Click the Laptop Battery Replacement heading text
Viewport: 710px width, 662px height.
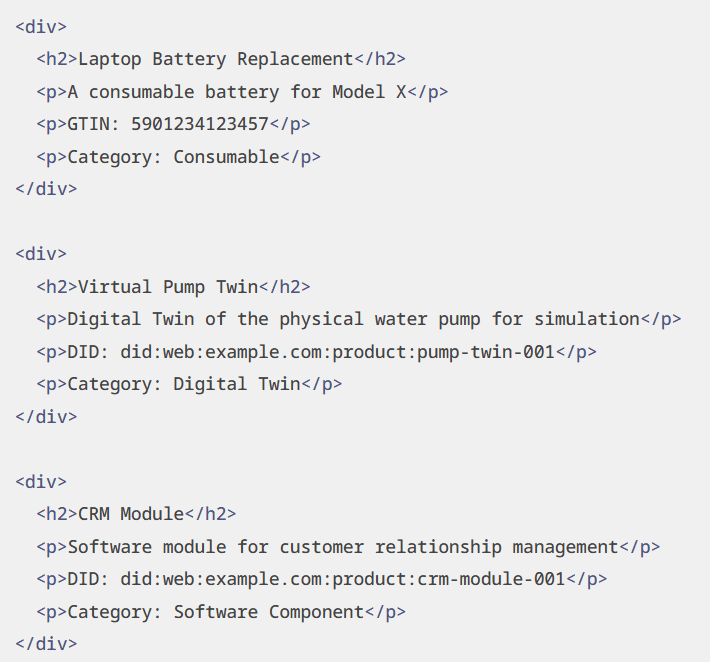(215, 59)
